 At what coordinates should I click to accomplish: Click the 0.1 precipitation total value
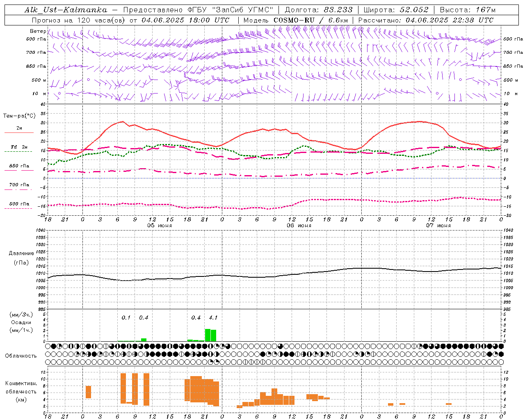[x=126, y=318]
